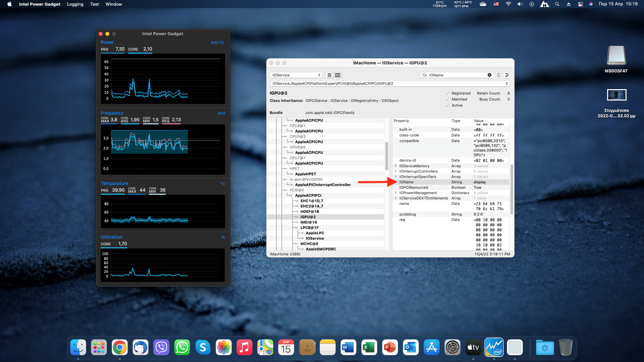The height and width of the screenshot is (362, 644).
Task: Toggle the side panel icon beside search
Action: 507,75
